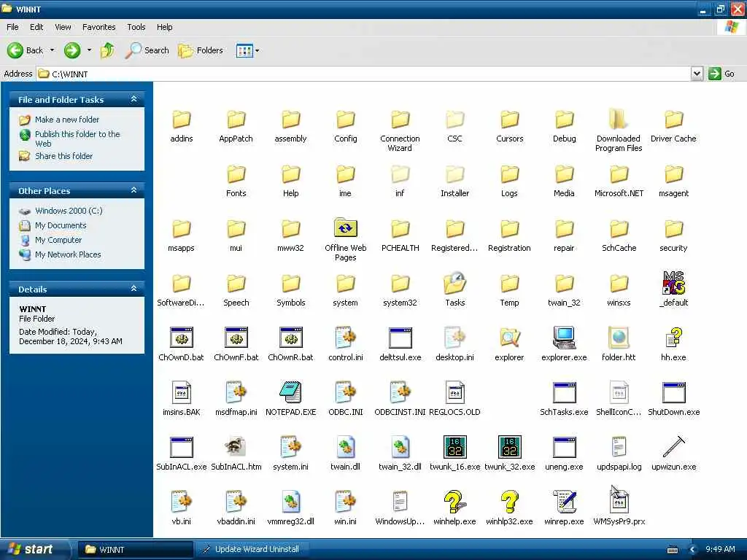Click the C:\WINNT address field
The image size is (747, 560).
coord(363,74)
